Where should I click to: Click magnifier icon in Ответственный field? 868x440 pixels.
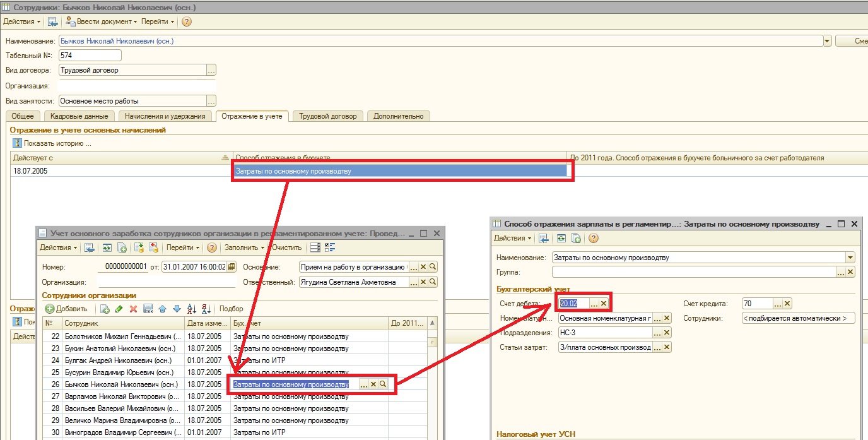pyautogui.click(x=433, y=283)
